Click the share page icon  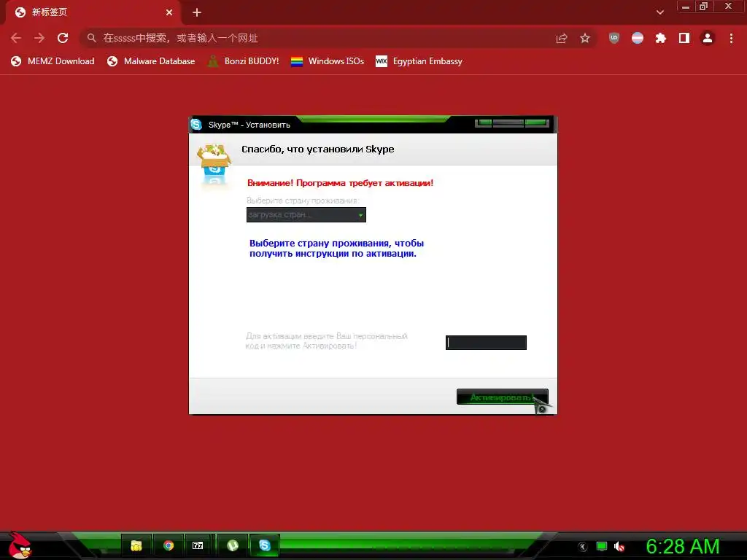tap(562, 38)
